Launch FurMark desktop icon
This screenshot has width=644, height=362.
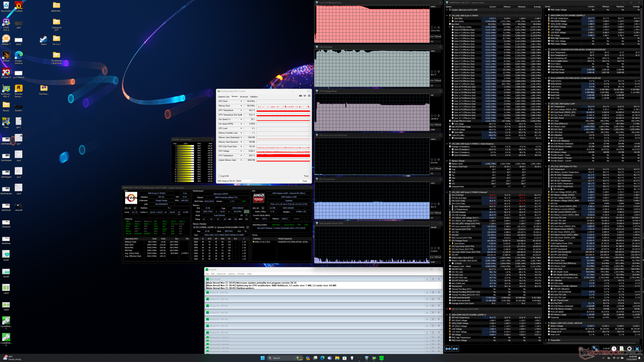pos(19,6)
